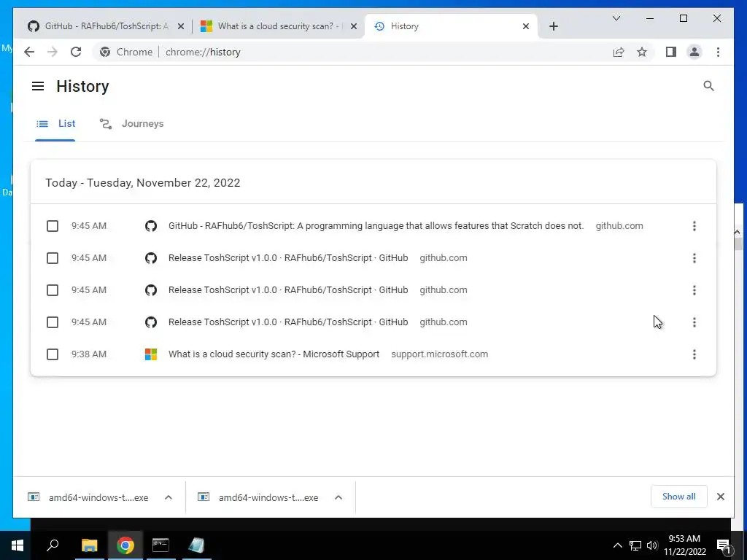The width and height of the screenshot is (747, 560).
Task: Open the Chrome side panel
Action: click(671, 52)
